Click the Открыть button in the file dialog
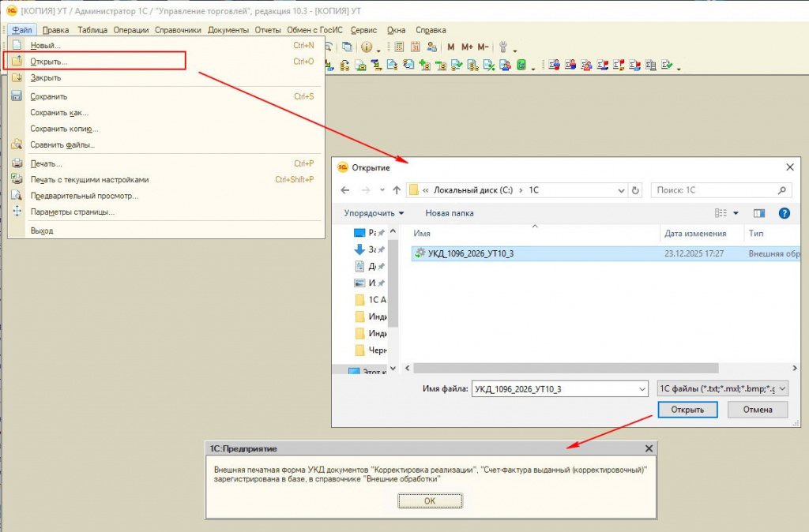Screen dimensions: 809x532 (687, 410)
